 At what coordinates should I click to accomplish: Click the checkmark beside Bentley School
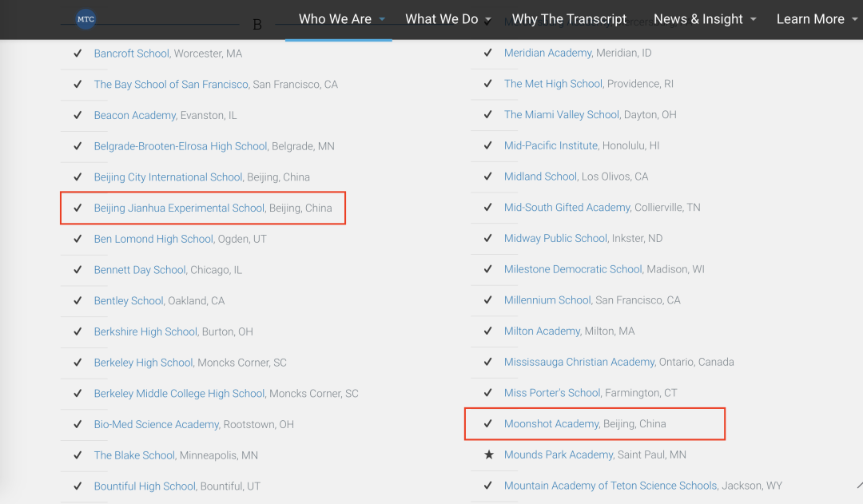[78, 300]
